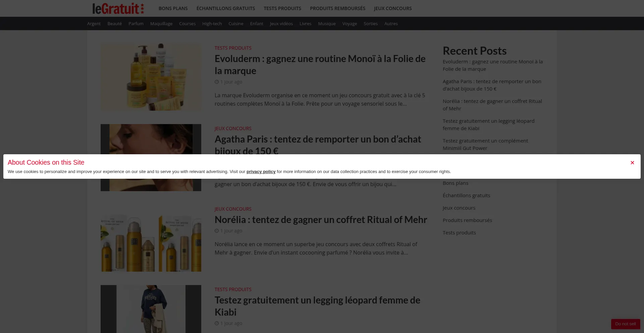The image size is (644, 333).
Task: Open recent post Norélia Ritual of Mehr in sidebar
Action: (x=492, y=105)
